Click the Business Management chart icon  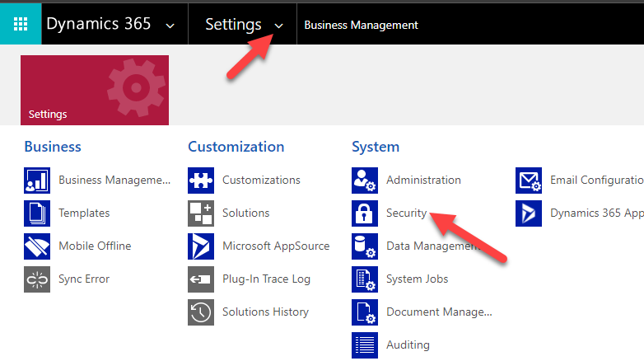(x=37, y=180)
